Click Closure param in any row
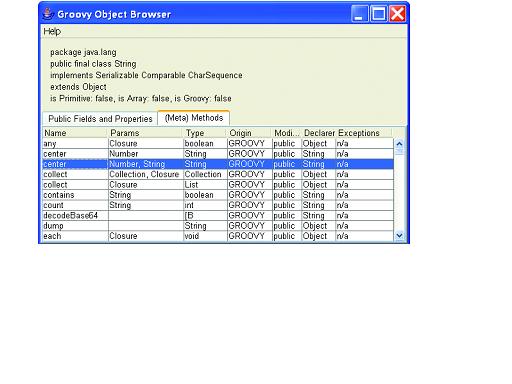512x384 pixels. tap(146, 144)
